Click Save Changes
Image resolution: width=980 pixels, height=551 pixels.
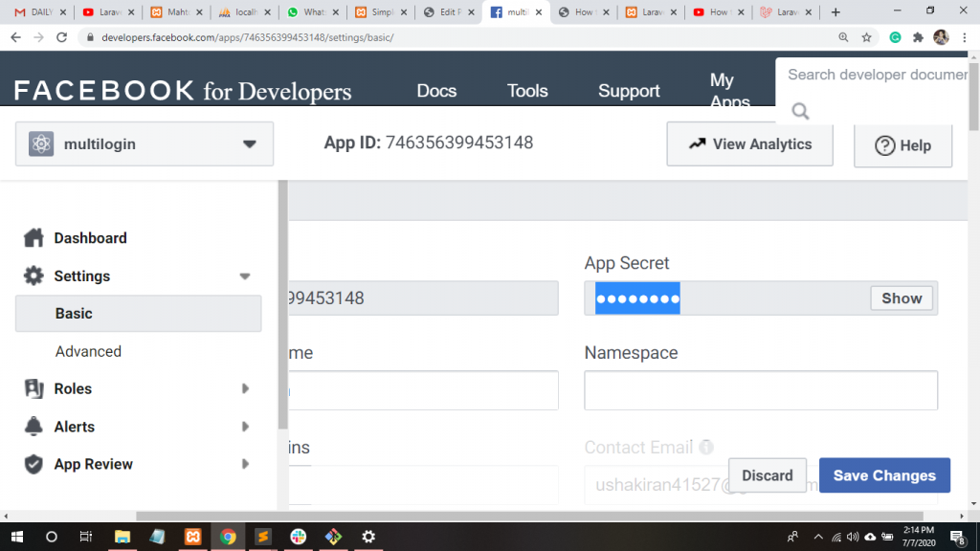click(x=884, y=475)
